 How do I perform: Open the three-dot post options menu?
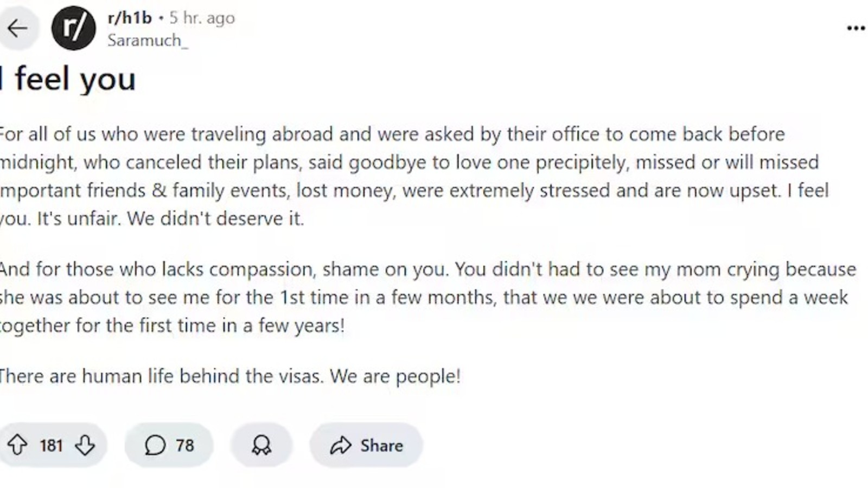click(856, 28)
